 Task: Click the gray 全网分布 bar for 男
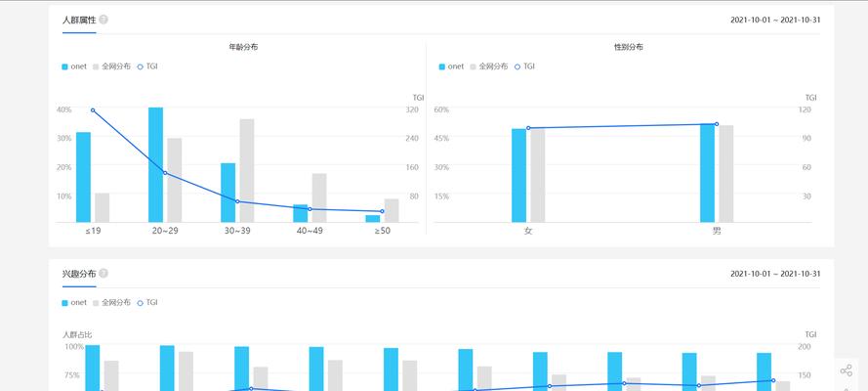coord(726,174)
